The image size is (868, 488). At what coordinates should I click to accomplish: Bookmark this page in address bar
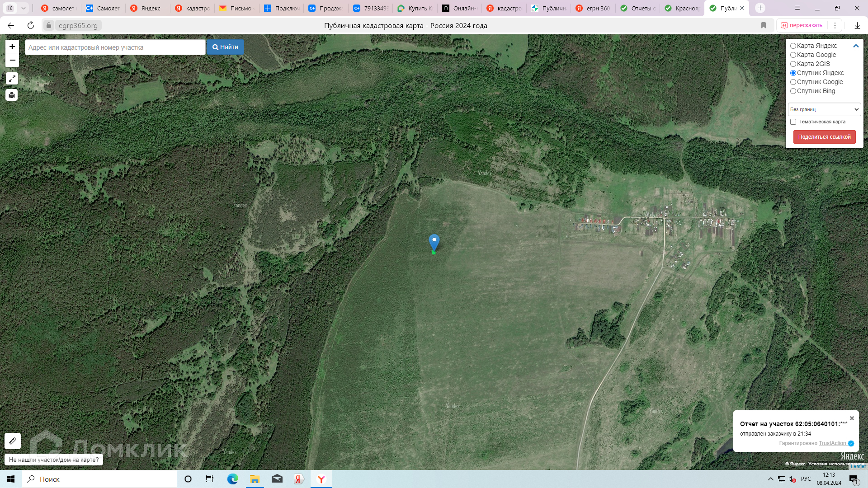tap(764, 25)
